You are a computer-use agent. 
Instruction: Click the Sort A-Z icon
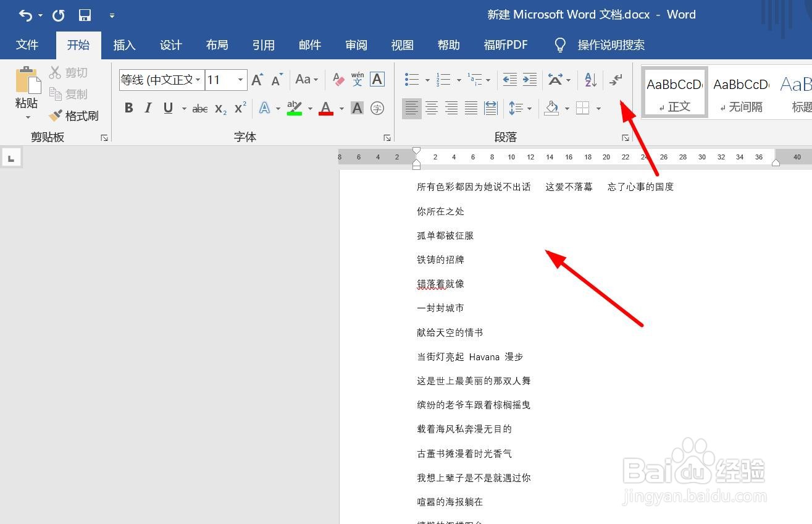point(590,79)
